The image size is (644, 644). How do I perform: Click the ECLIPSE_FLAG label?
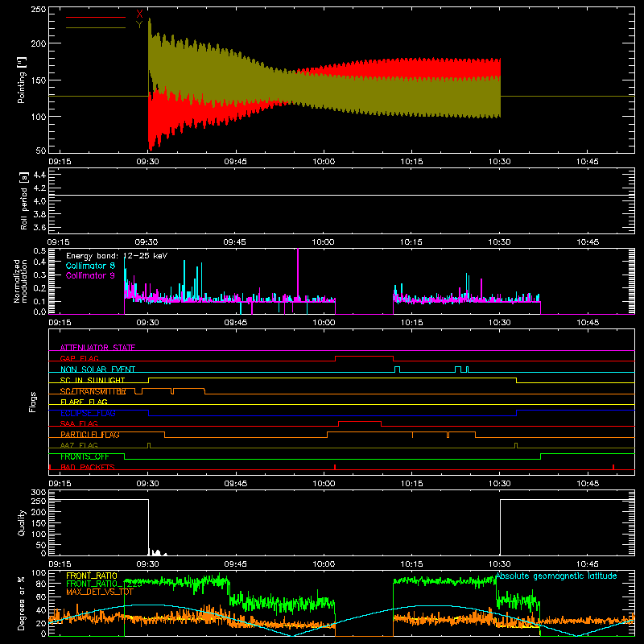tap(88, 413)
